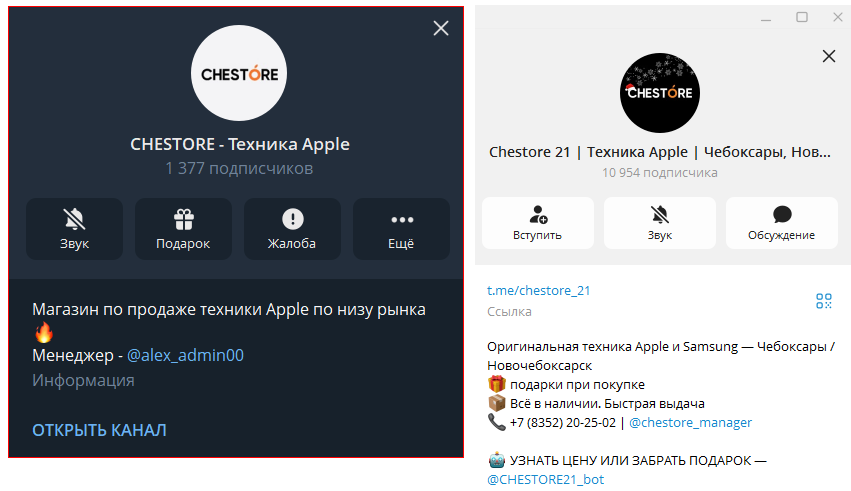Open the @chestore_manager contact link
Image resolution: width=851 pixels, height=491 pixels.
point(690,422)
